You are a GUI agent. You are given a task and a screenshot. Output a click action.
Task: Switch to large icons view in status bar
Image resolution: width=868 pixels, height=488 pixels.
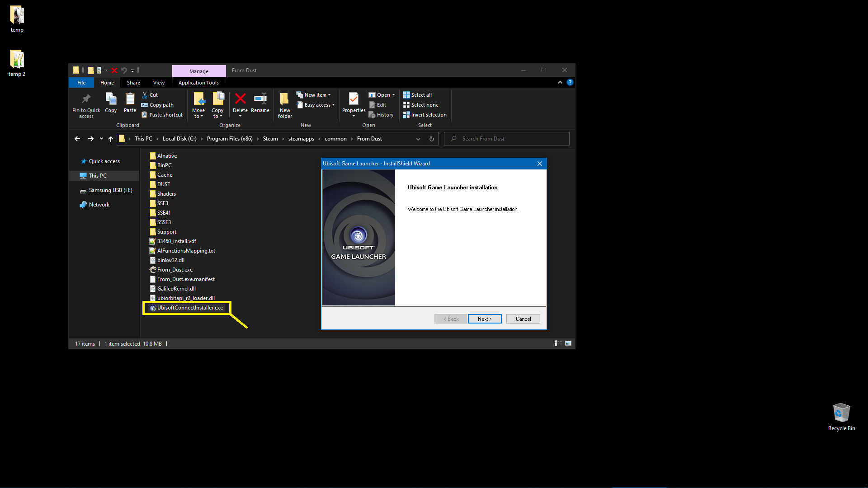(568, 343)
